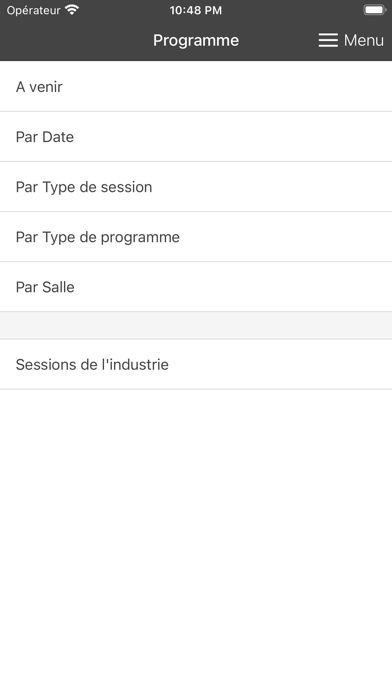The image size is (392, 696).
Task: Show industry sessions list
Action: (x=196, y=364)
